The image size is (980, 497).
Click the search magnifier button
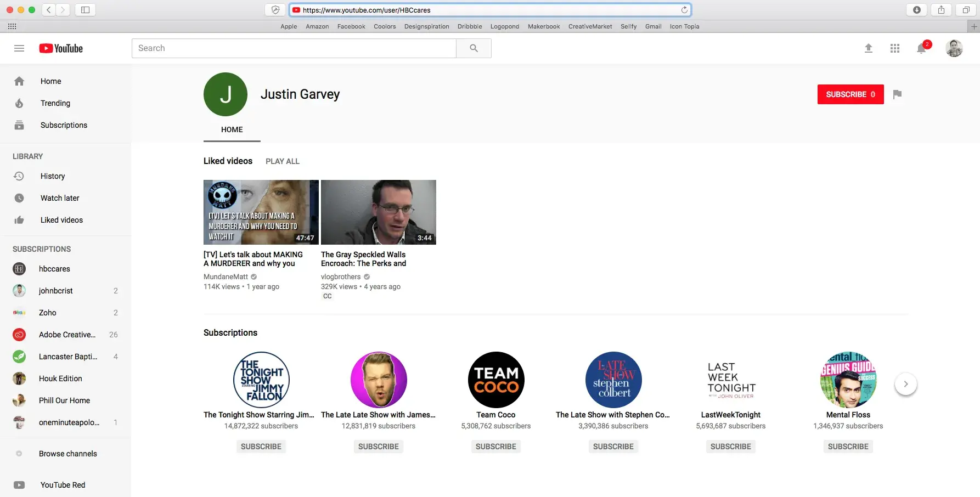(474, 48)
